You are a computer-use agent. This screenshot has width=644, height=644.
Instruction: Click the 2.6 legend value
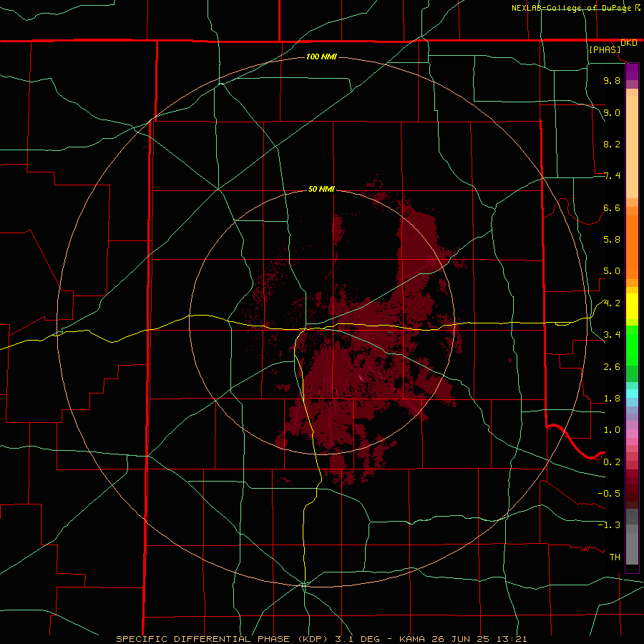612,367
